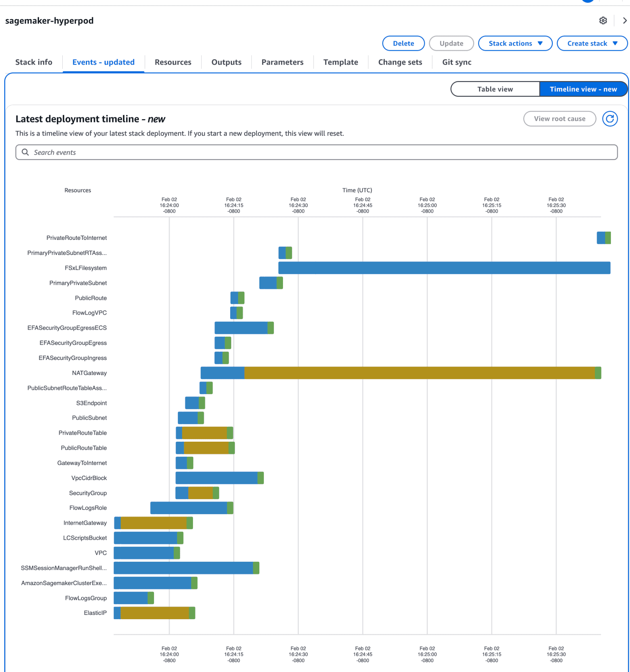Screen dimensions: 630x672
Task: Select the SSMSessionManagerRunShell timeline bar
Action: coord(183,568)
